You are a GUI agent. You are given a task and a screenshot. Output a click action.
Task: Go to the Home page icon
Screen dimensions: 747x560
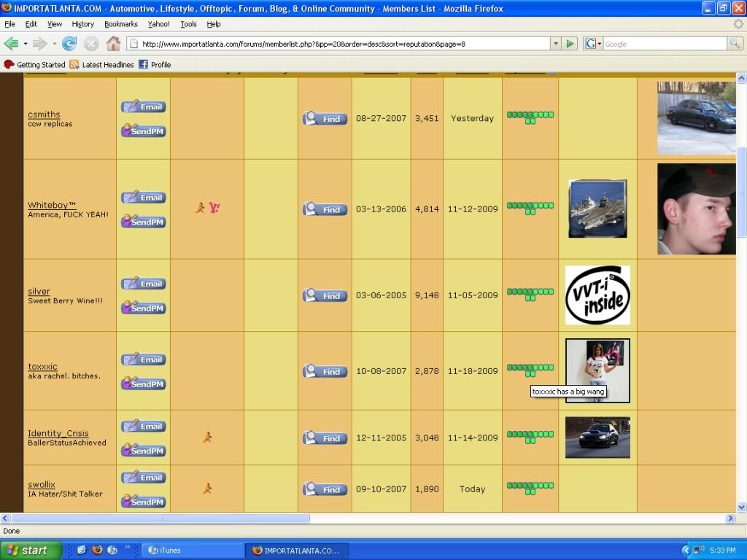113,44
